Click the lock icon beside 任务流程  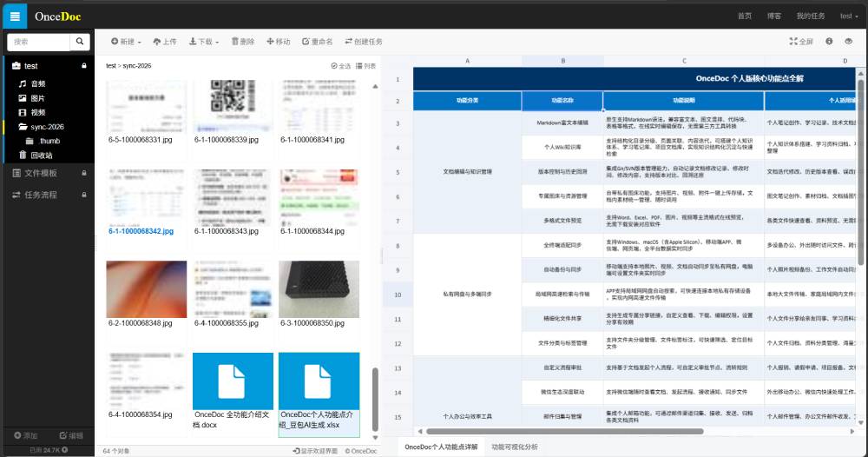pyautogui.click(x=84, y=195)
